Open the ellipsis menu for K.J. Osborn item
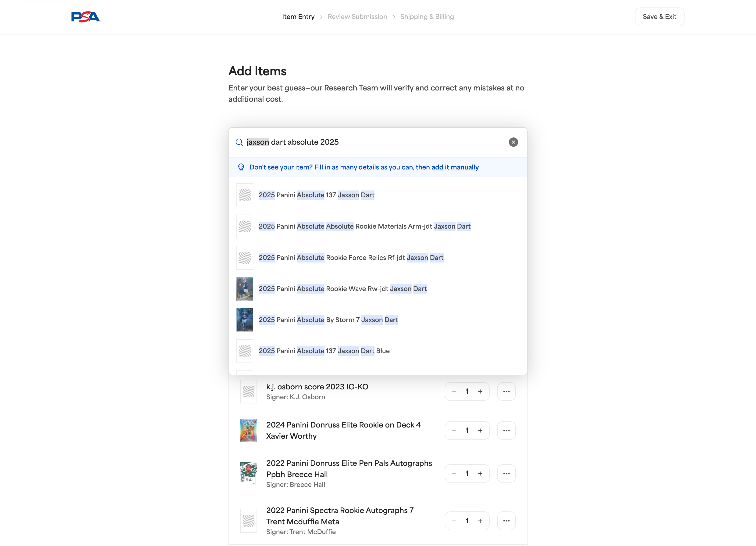 pyautogui.click(x=506, y=391)
